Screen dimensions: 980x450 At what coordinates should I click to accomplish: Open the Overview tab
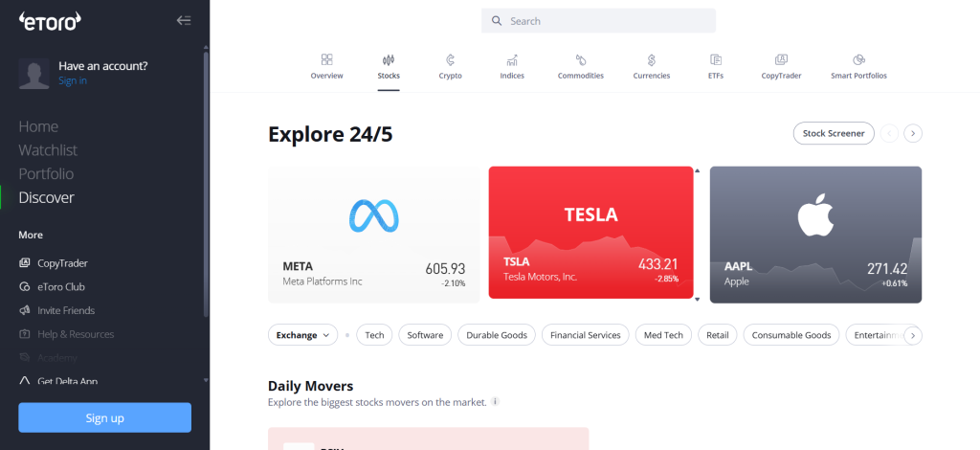pyautogui.click(x=327, y=67)
